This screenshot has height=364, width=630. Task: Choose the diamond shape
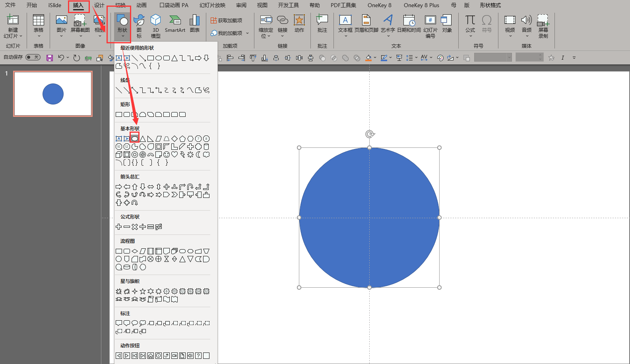coord(174,139)
